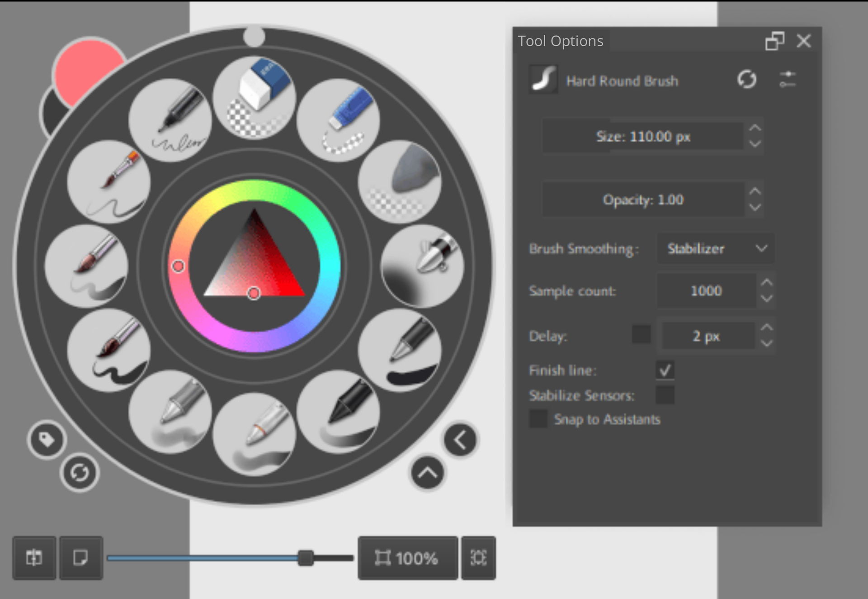
Task: Click the up chevron round button
Action: [x=427, y=473]
